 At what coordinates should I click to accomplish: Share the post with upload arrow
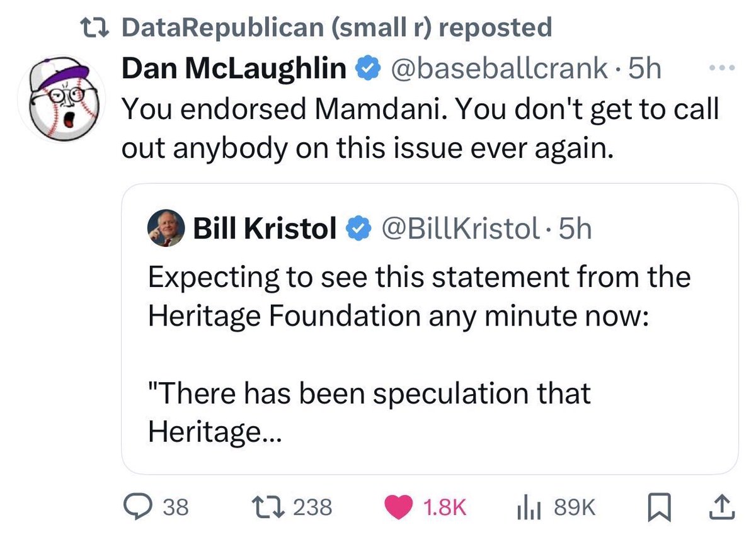(723, 507)
